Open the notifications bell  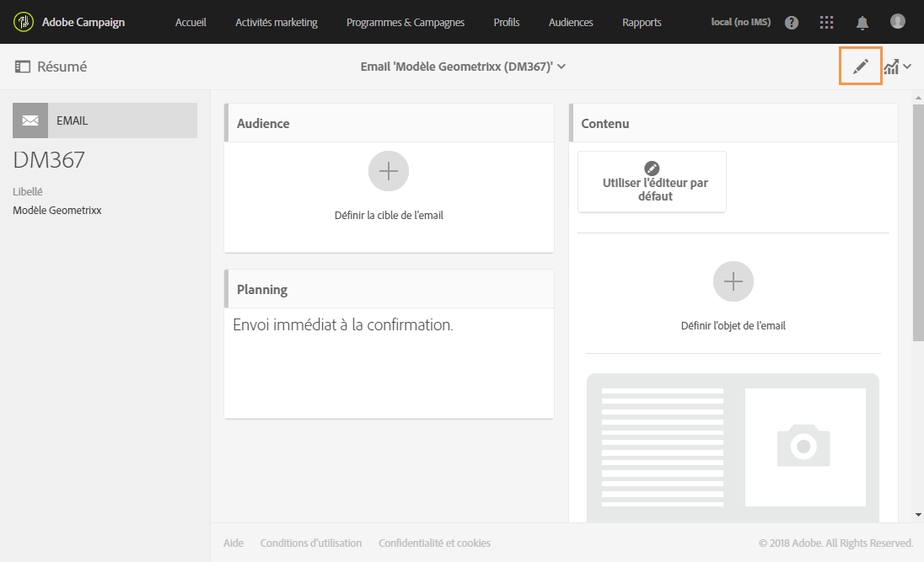point(862,23)
